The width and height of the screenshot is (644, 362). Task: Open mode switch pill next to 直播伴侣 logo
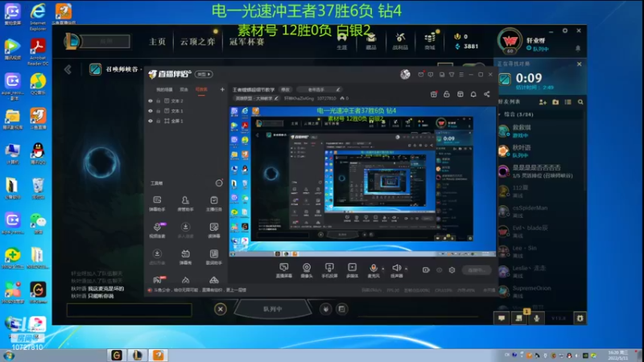204,74
